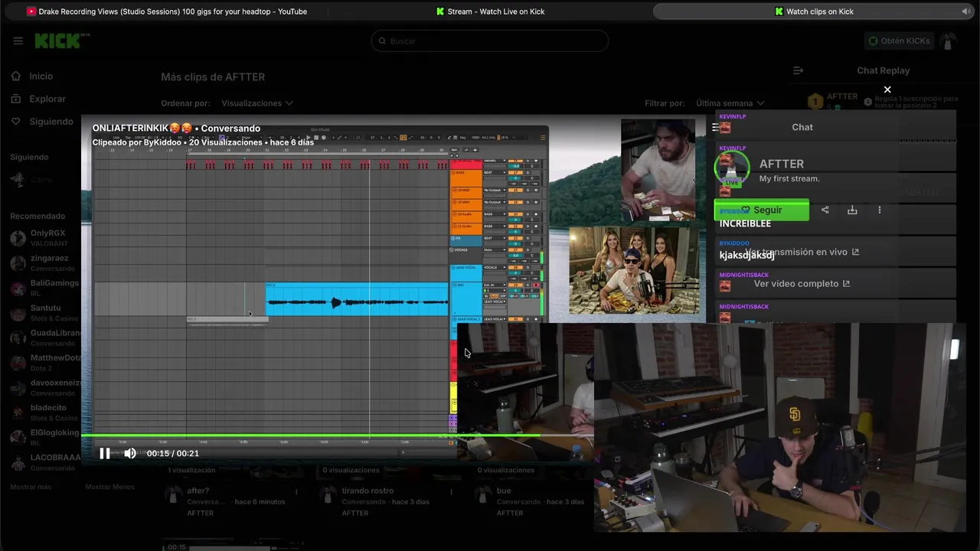The width and height of the screenshot is (980, 551).
Task: Click the browse icon beside Explorar
Action: [x=16, y=99]
